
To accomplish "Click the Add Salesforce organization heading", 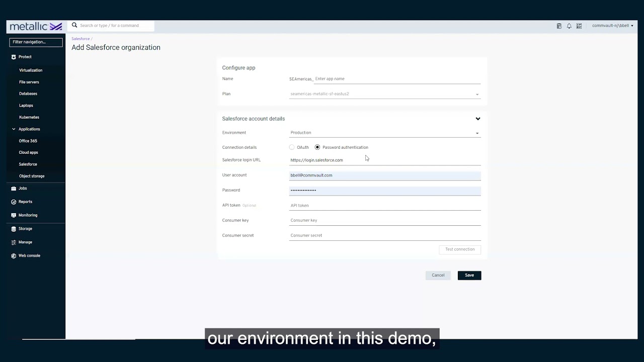I will pyautogui.click(x=116, y=47).
